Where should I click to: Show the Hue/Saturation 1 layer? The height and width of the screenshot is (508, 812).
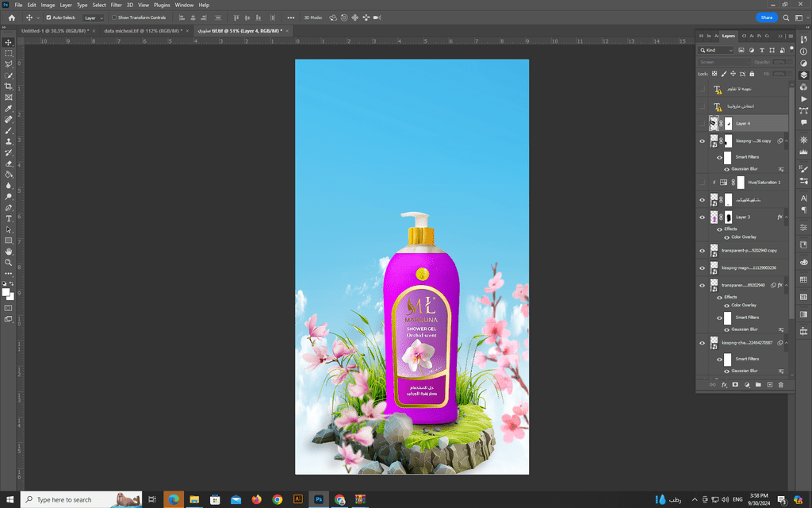click(703, 183)
